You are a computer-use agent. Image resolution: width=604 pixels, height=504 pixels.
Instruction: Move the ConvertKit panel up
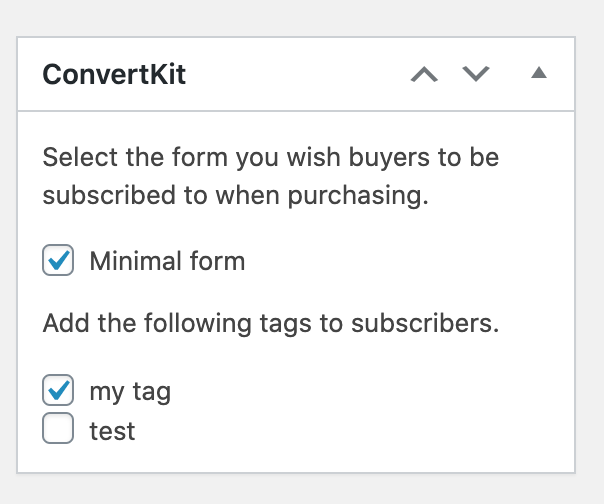coord(425,75)
